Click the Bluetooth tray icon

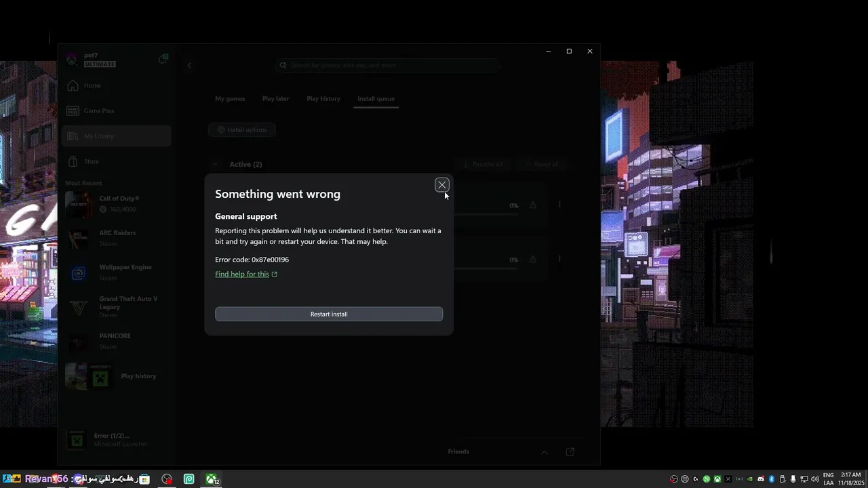tap(772, 479)
